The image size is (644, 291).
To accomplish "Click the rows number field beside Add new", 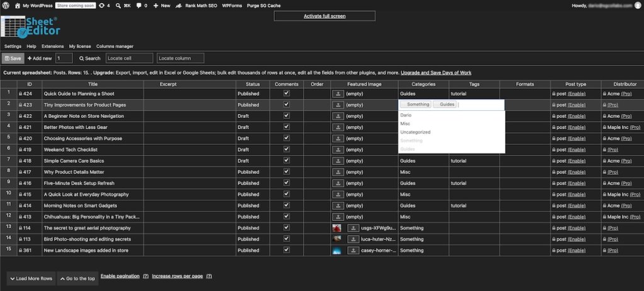I will 64,59.
